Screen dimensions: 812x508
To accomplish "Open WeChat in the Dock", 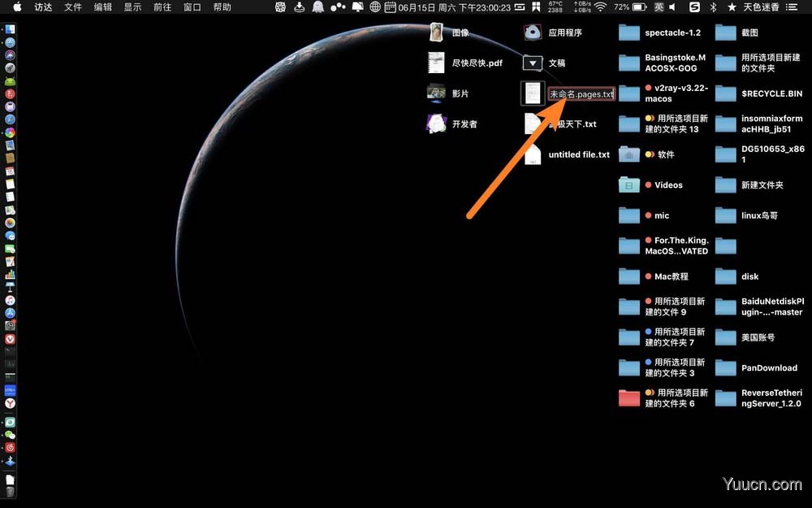I will [10, 435].
